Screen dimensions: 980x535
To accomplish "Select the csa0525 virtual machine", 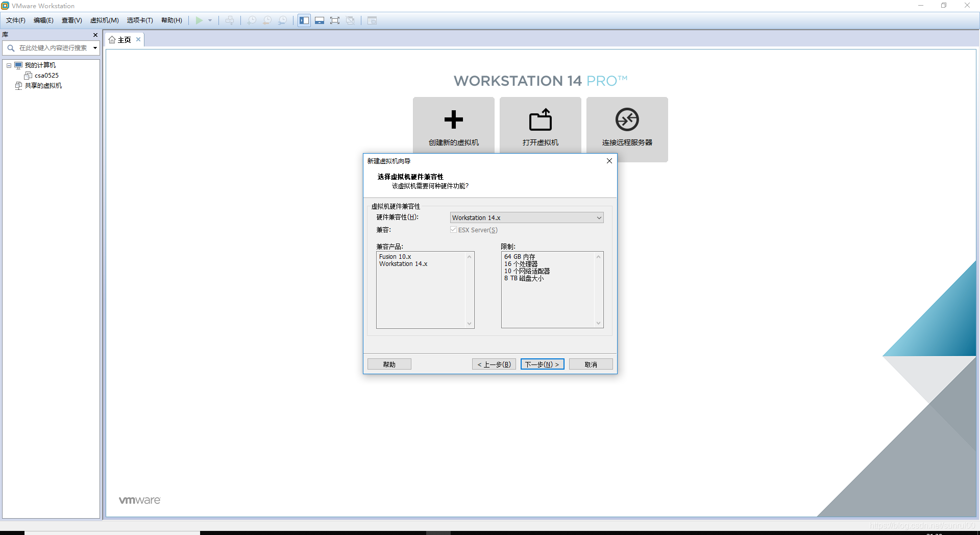I will pyautogui.click(x=46, y=76).
